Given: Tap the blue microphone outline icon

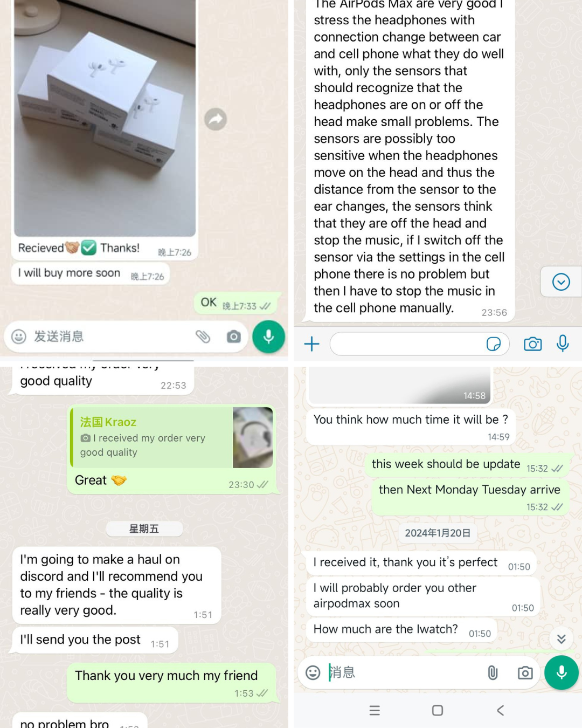Looking at the screenshot, I should coord(563,344).
